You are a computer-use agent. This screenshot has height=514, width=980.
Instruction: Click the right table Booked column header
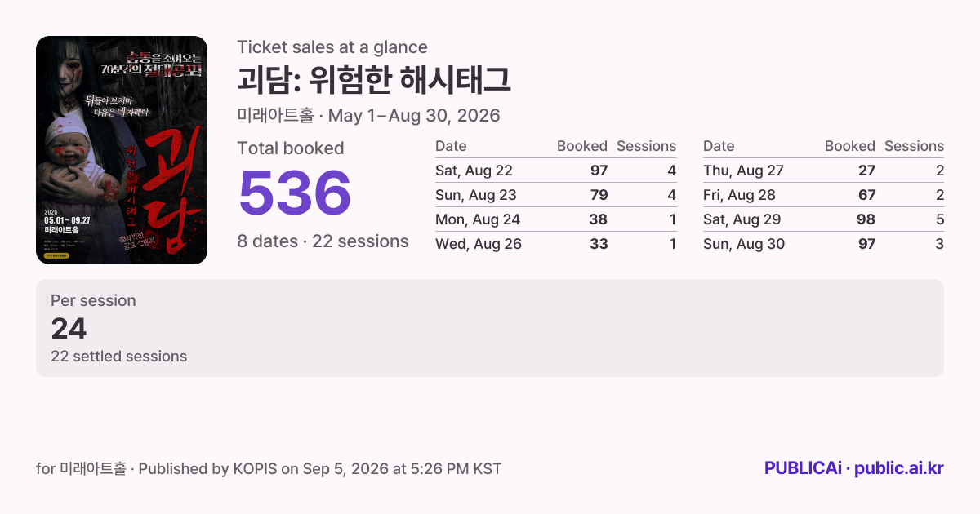(850, 146)
